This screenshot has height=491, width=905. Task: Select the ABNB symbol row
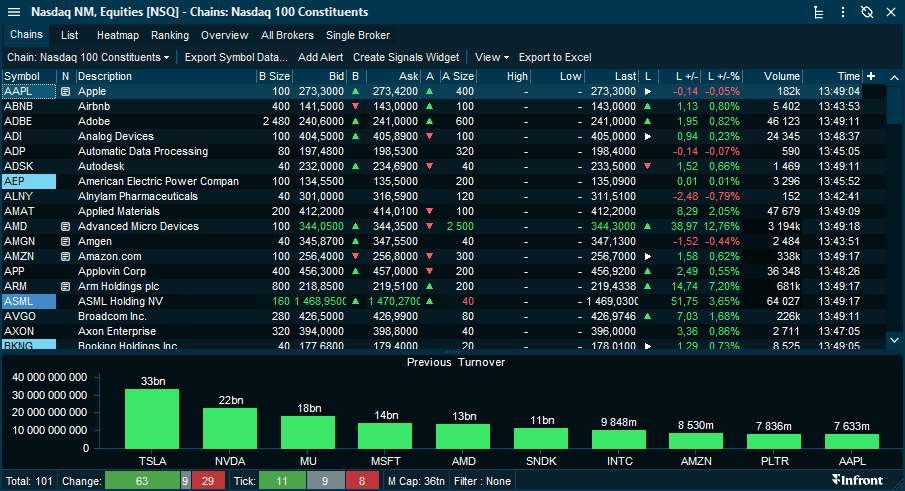coord(29,106)
